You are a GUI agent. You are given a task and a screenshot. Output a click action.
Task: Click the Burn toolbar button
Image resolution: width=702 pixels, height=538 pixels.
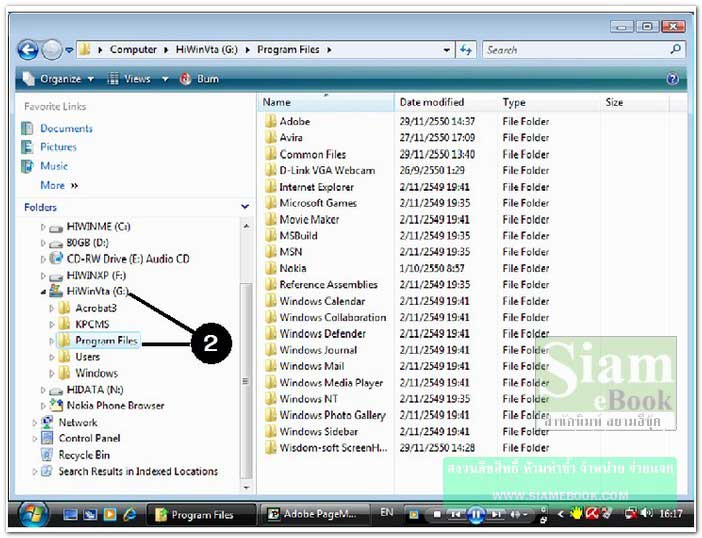click(x=200, y=79)
